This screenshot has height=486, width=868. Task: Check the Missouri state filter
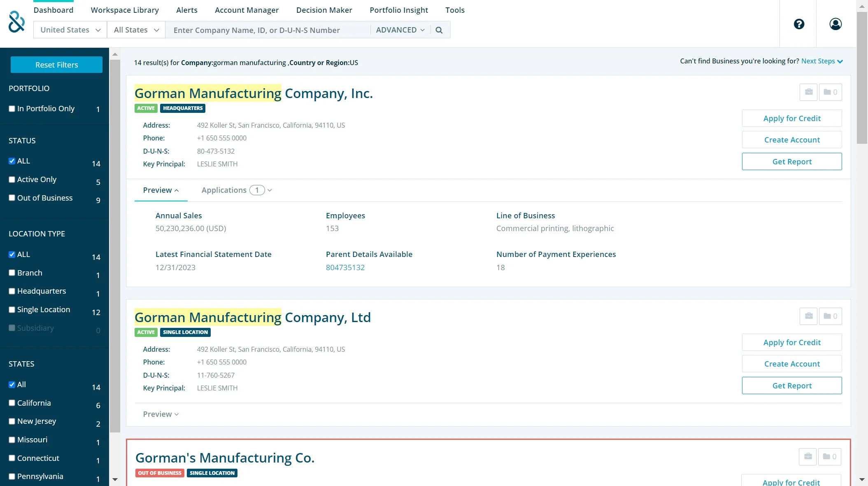[x=12, y=440]
